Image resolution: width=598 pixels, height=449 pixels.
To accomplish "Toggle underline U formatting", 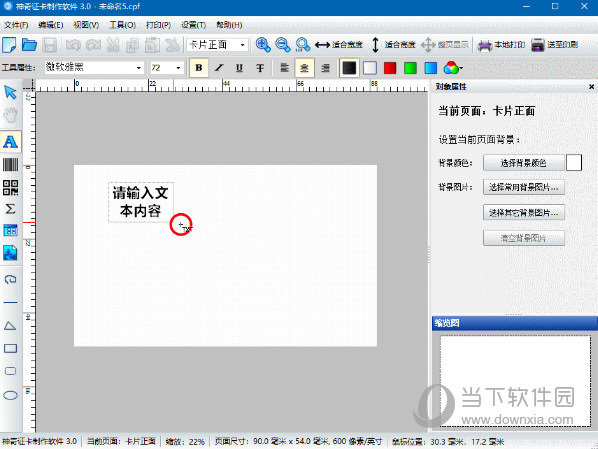I will [x=239, y=68].
